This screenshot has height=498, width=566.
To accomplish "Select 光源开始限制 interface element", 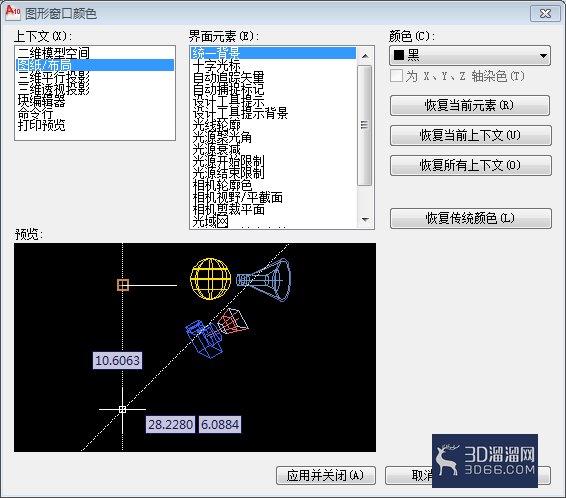I will (x=273, y=161).
